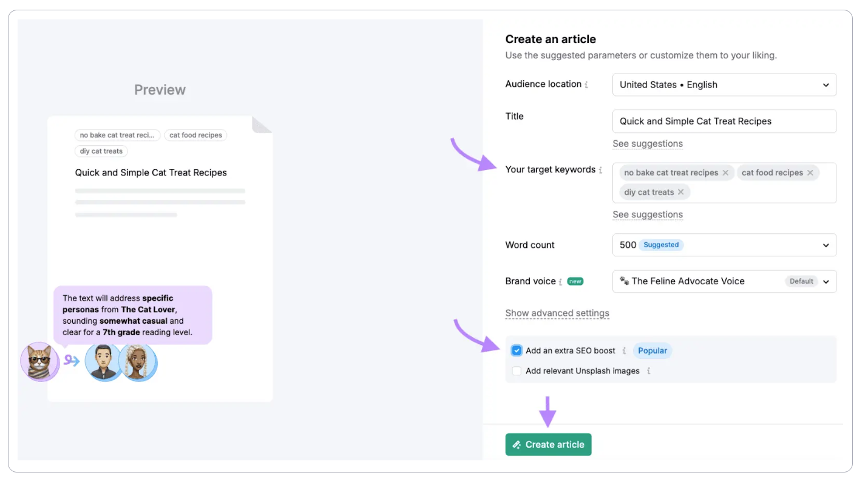The width and height of the screenshot is (868, 481).
Task: Enable Add relevant Unsplash images
Action: tap(516, 370)
